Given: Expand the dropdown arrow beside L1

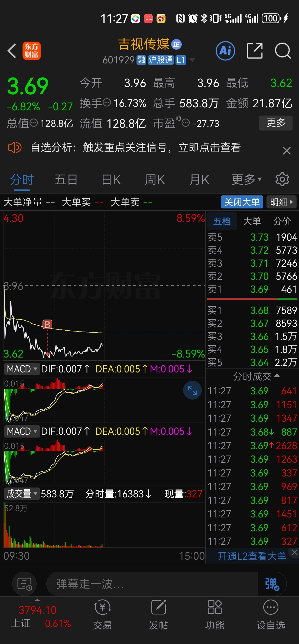Looking at the screenshot, I should (192, 60).
